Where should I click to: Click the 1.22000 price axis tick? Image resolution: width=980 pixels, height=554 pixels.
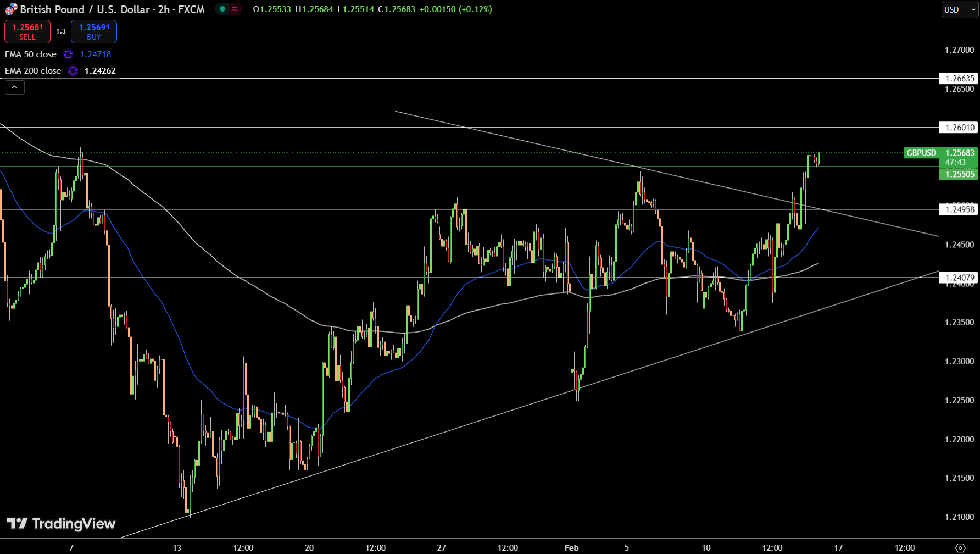tap(960, 440)
